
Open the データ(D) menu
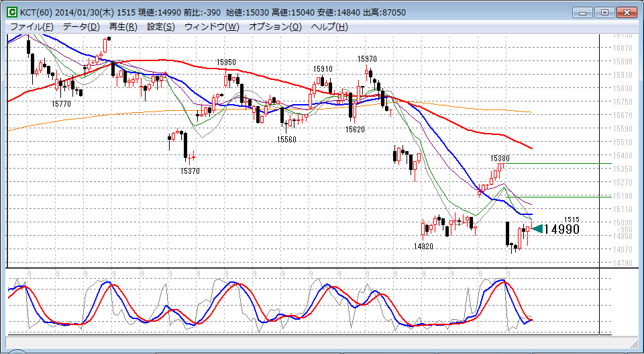click(81, 27)
